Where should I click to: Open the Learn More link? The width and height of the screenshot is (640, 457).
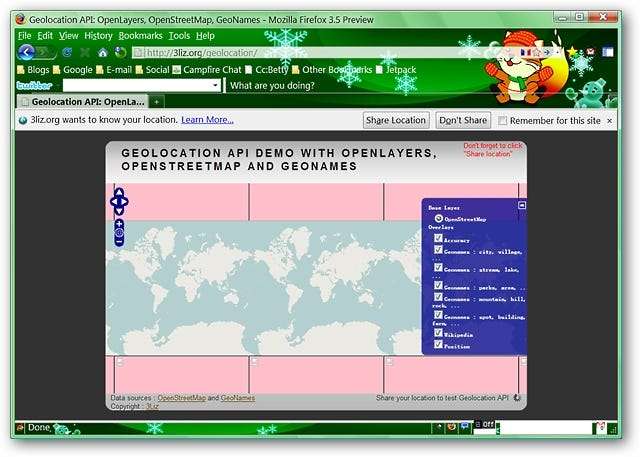coord(207,120)
